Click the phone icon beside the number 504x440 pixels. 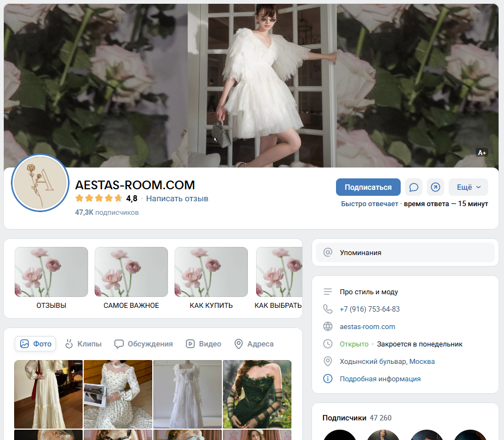(x=327, y=309)
